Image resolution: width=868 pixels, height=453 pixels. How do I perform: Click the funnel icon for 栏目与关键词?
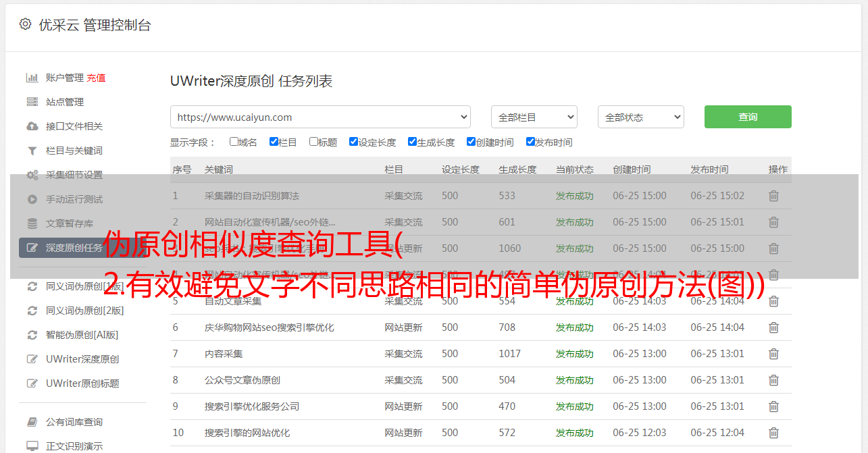click(32, 151)
